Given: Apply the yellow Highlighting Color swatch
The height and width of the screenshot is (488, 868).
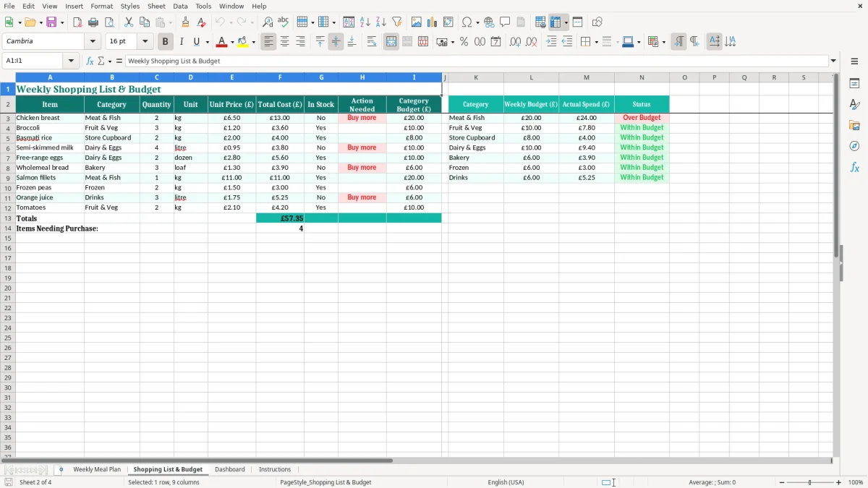Looking at the screenshot, I should (x=243, y=42).
